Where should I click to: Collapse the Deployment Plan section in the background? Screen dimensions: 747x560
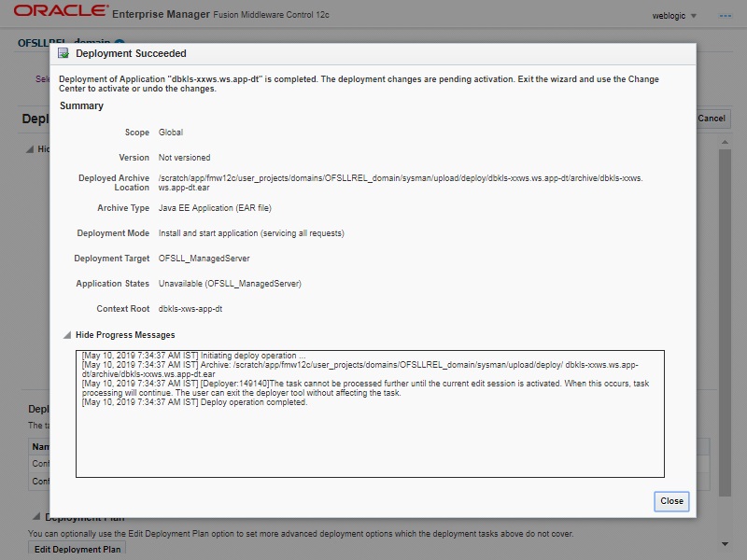pos(36,516)
